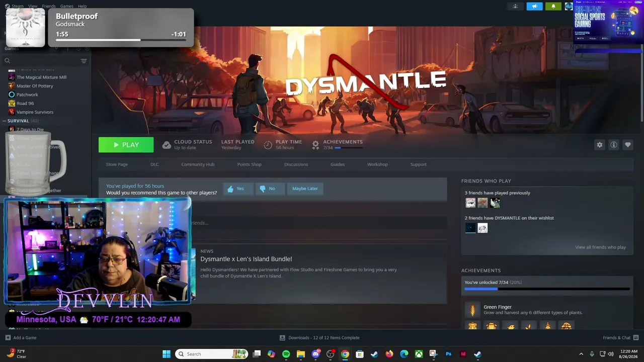Click the achievements unlocked progress bar

coord(547,289)
